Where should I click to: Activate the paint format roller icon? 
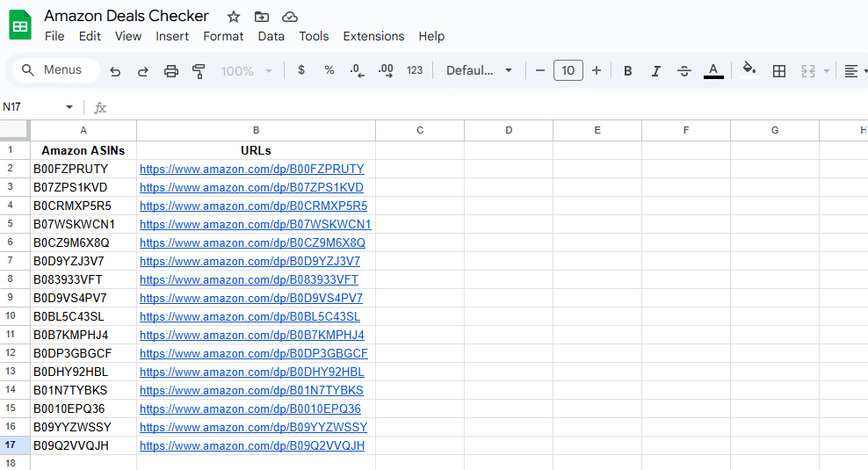[x=199, y=71]
